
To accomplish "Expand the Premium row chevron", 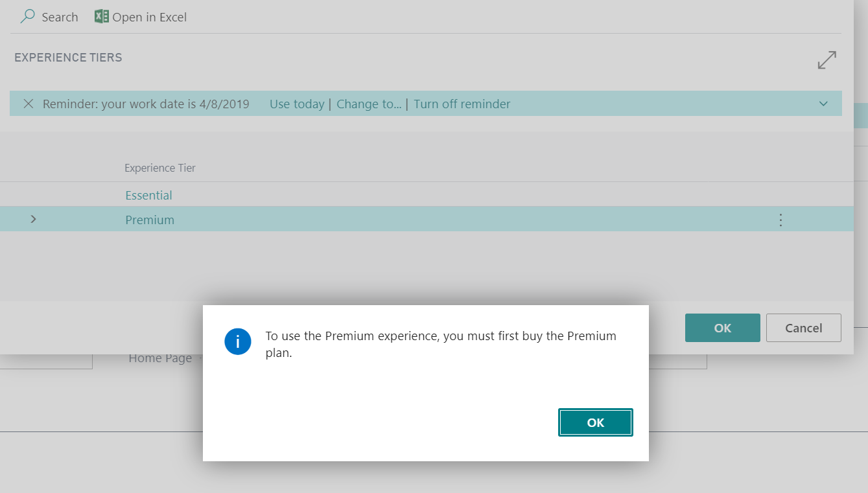I will pyautogui.click(x=33, y=219).
